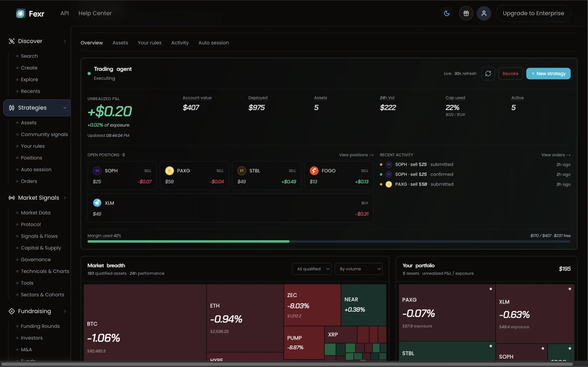Image resolution: width=588 pixels, height=367 pixels.
Task: Click the FOGO coin icon in open positions
Action: click(x=314, y=171)
